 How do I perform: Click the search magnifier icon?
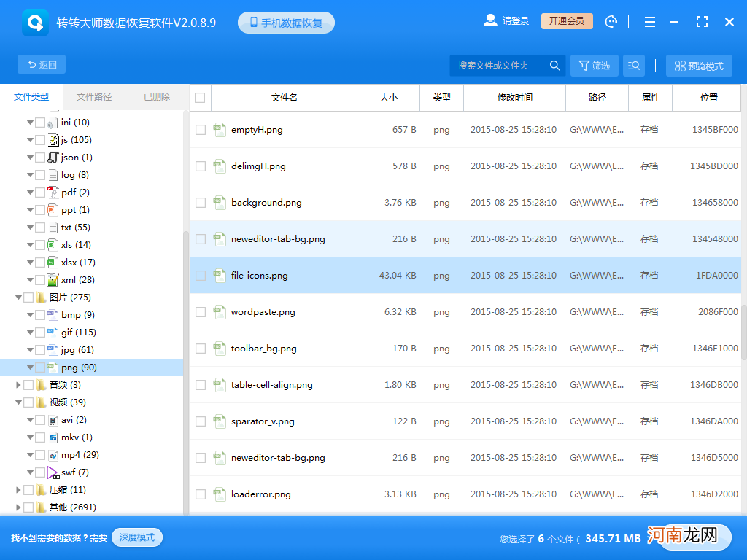(554, 65)
